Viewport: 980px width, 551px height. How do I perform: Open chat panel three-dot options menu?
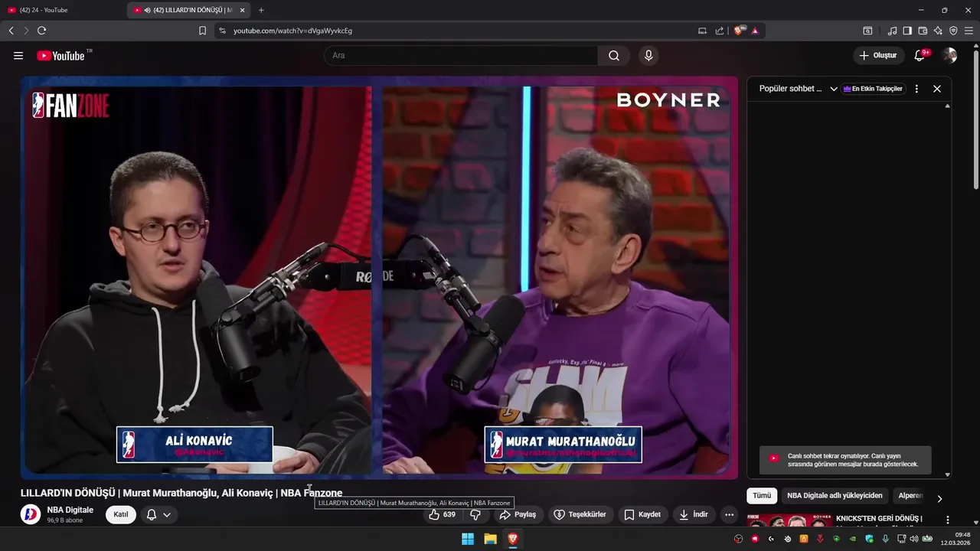coord(916,89)
